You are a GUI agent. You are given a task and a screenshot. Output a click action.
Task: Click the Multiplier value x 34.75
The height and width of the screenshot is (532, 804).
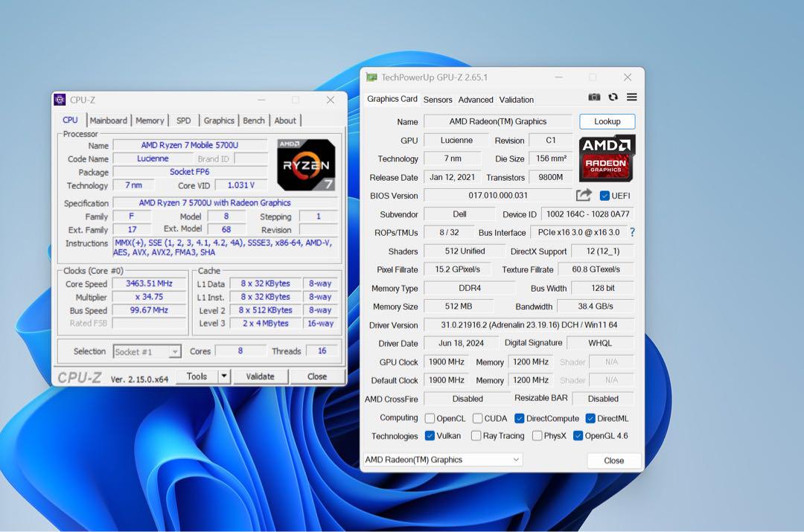click(149, 297)
